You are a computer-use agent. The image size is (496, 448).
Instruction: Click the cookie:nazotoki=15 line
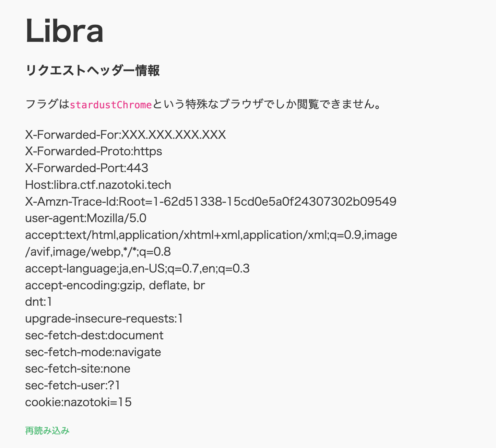tap(78, 402)
